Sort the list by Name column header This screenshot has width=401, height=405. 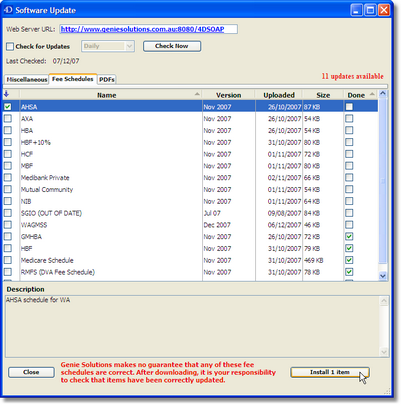[111, 95]
